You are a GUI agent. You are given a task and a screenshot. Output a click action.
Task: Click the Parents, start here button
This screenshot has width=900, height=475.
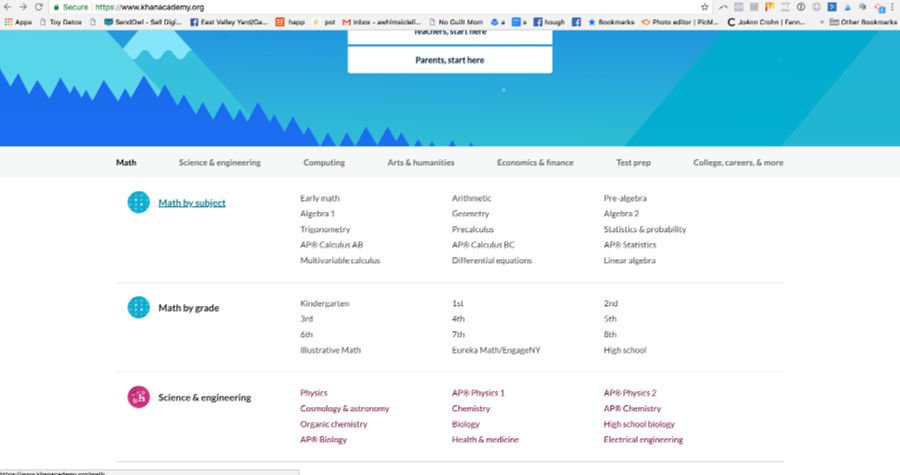pos(450,60)
